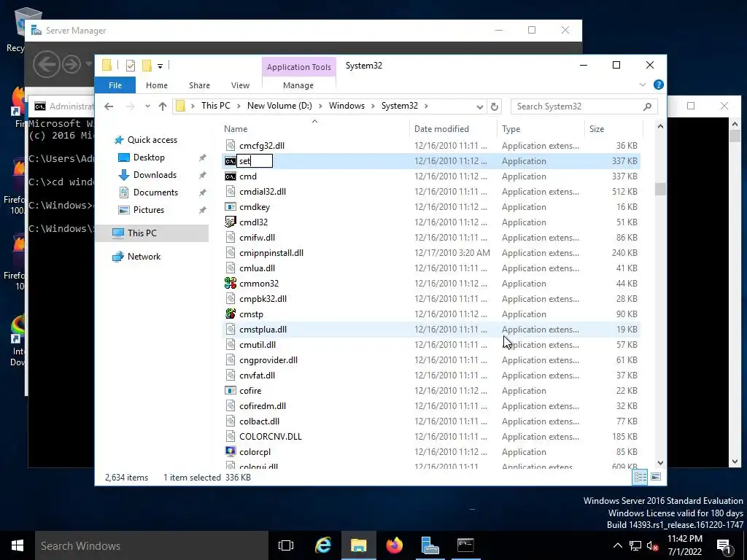Open Internet Explorer from the taskbar
The image size is (747, 560).
click(x=323, y=545)
